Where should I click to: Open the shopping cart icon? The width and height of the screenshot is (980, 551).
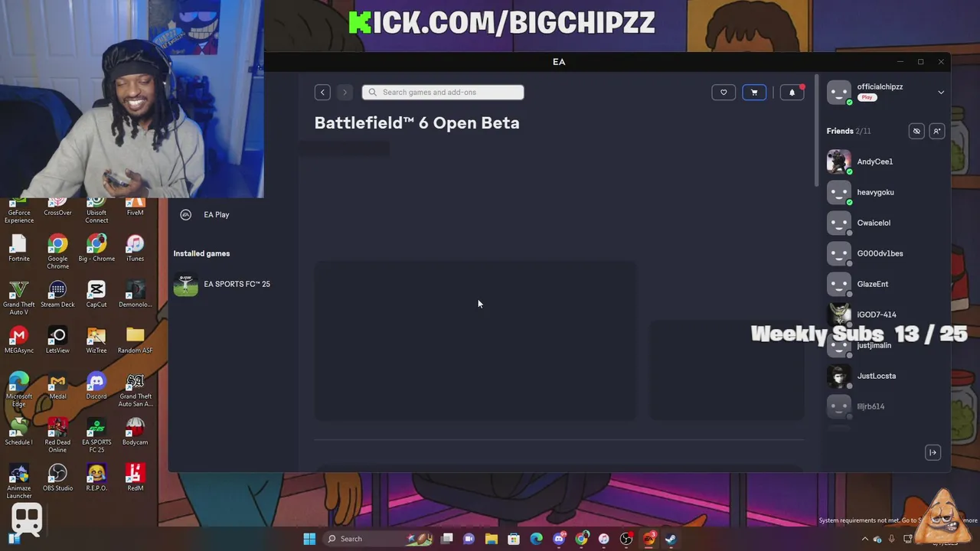tap(754, 92)
